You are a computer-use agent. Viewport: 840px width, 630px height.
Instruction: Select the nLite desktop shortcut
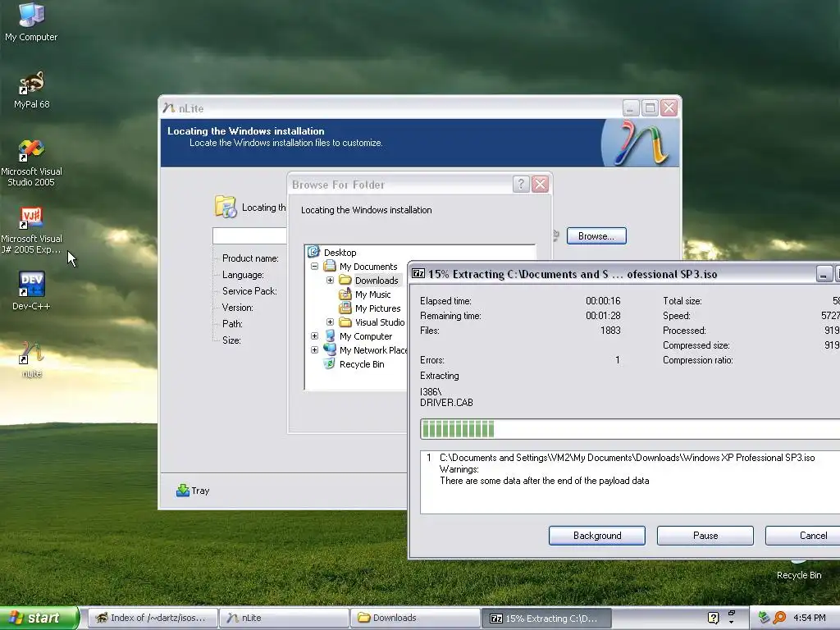click(31, 359)
